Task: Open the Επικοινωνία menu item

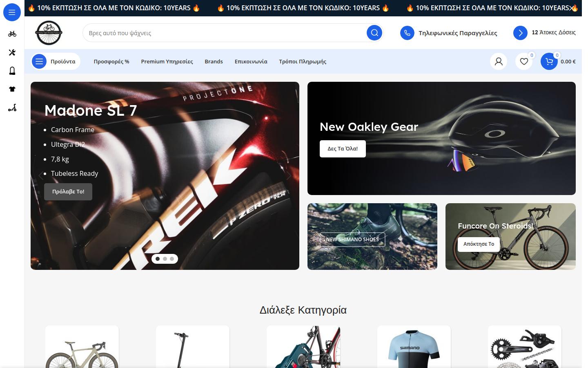Action: 251,61
